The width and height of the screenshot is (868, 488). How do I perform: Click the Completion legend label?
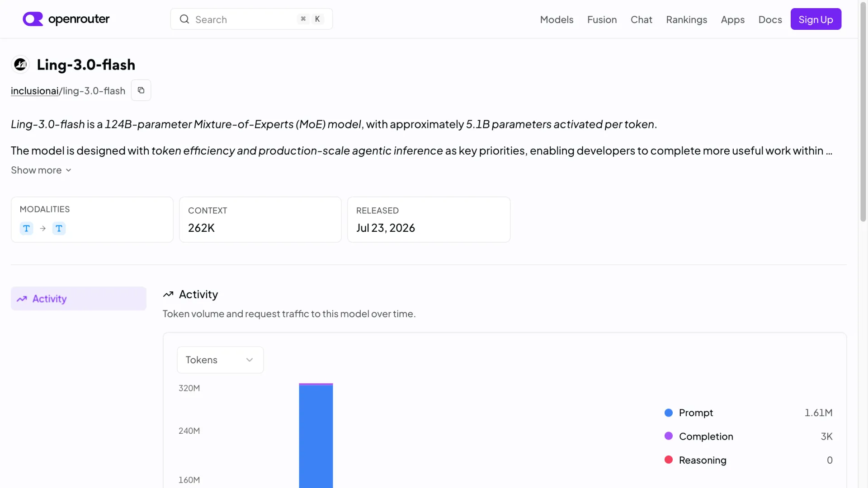click(706, 436)
